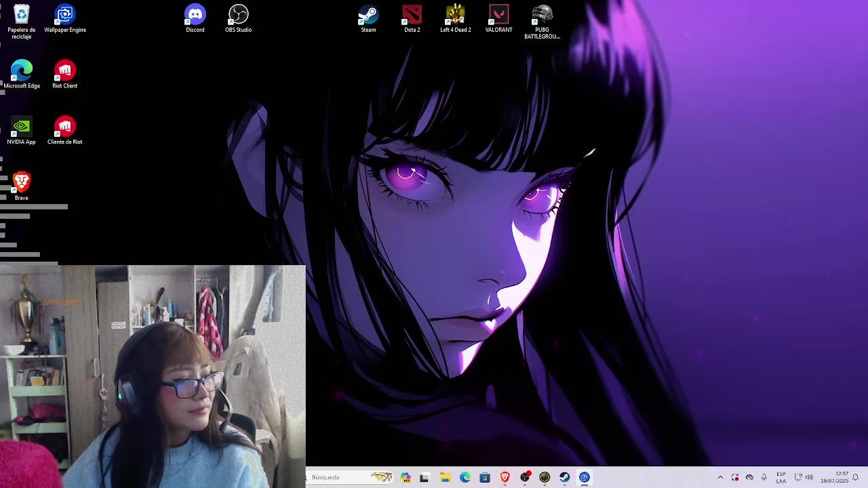Switch to Wallpaper Engine in the taskbar
This screenshot has height=488, width=868.
pos(585,477)
